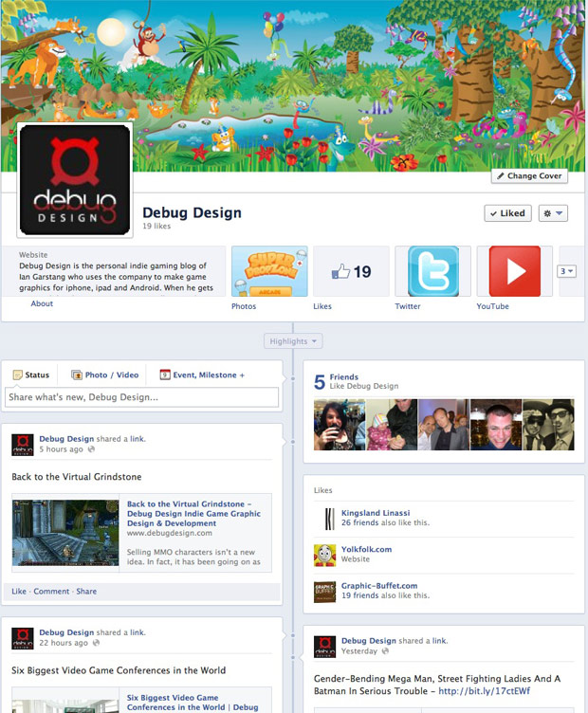Open the Kingsland Linassi page link
The height and width of the screenshot is (713, 588).
(x=376, y=513)
